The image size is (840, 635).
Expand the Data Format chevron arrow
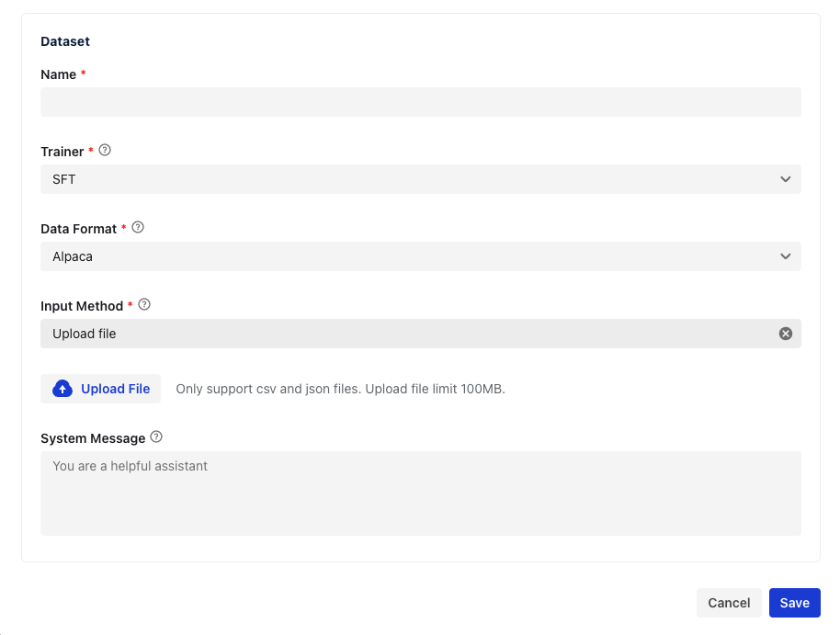(786, 256)
